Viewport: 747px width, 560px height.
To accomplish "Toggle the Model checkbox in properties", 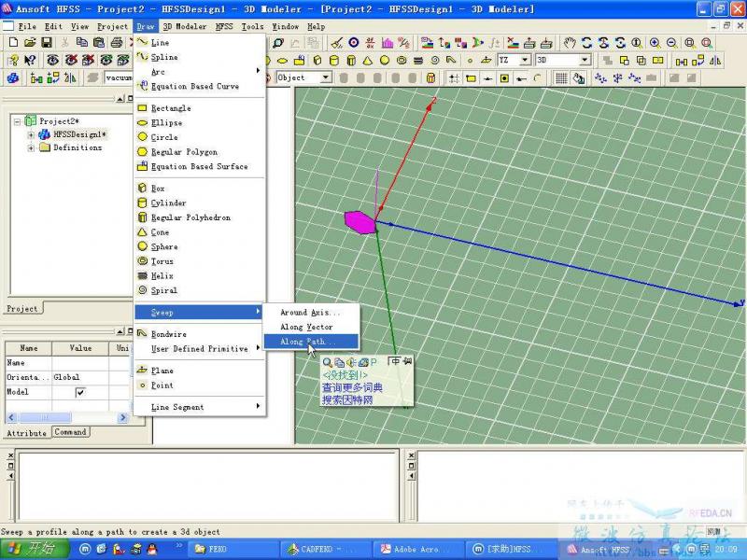I will [80, 392].
